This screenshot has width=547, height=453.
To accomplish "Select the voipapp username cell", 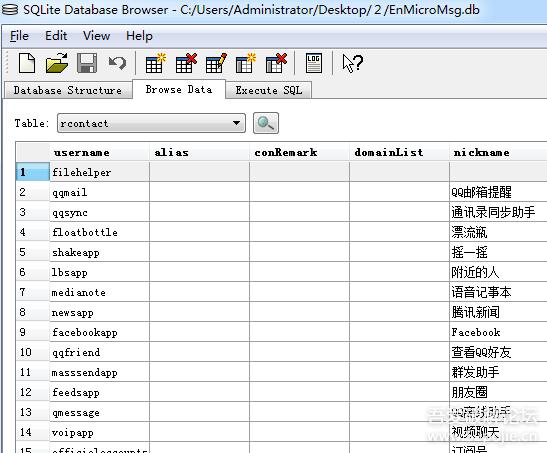I will tap(99, 432).
